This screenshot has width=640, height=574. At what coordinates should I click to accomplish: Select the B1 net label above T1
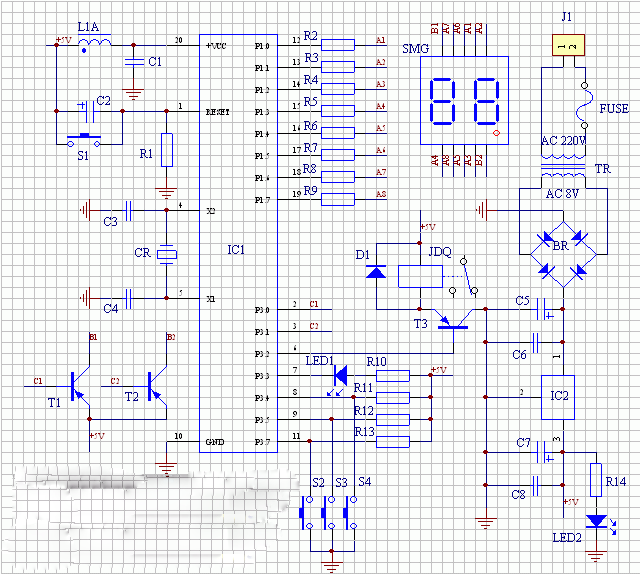coord(93,337)
